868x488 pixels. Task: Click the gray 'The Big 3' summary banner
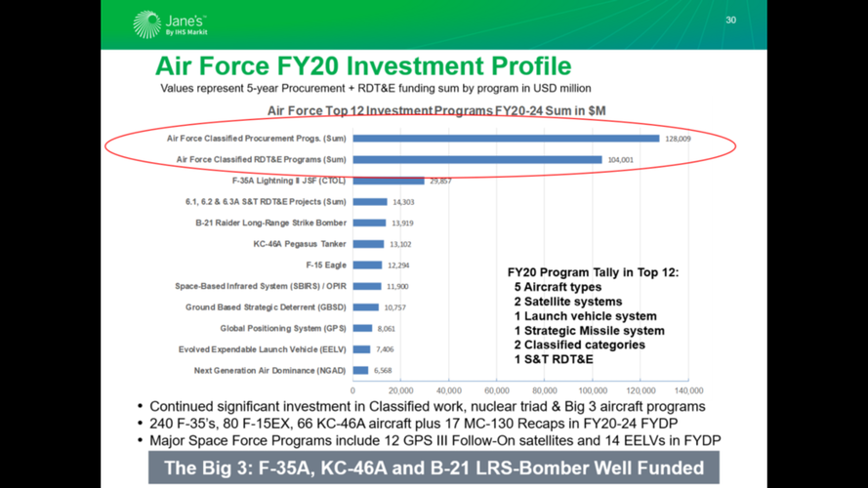click(x=434, y=468)
